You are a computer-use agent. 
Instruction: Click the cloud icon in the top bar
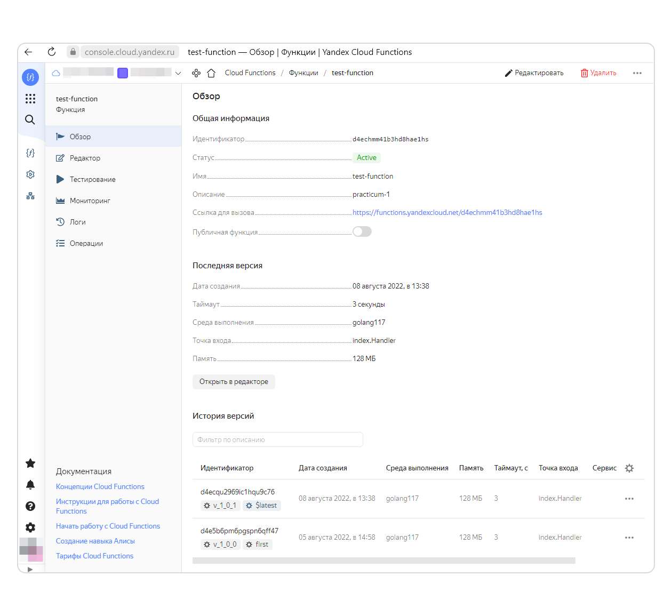pyautogui.click(x=56, y=73)
